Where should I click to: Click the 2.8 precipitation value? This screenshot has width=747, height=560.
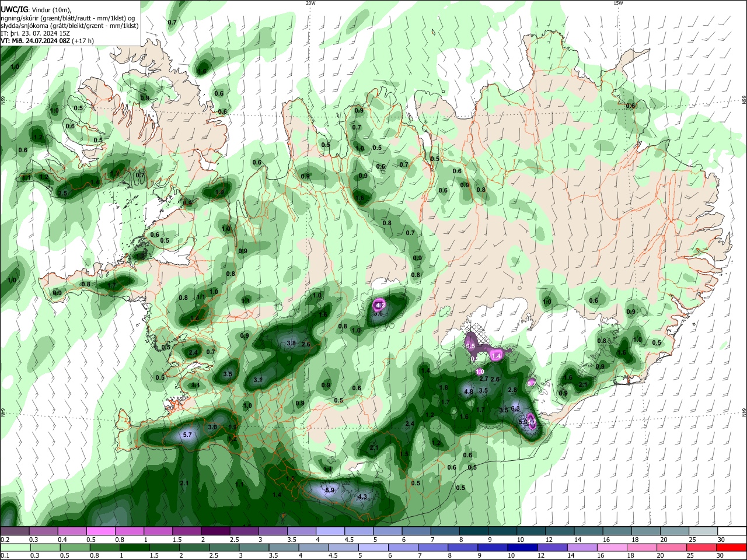click(512, 390)
